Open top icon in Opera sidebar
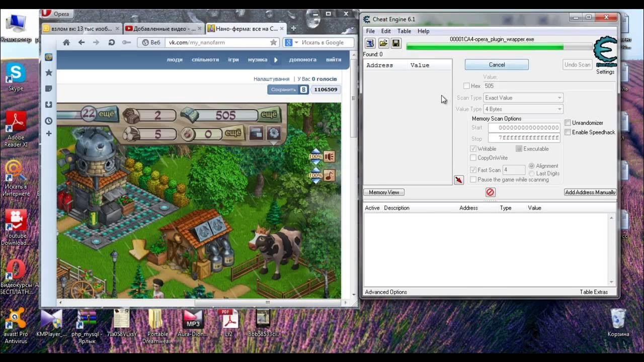The height and width of the screenshot is (362, 644). pyautogui.click(x=49, y=57)
